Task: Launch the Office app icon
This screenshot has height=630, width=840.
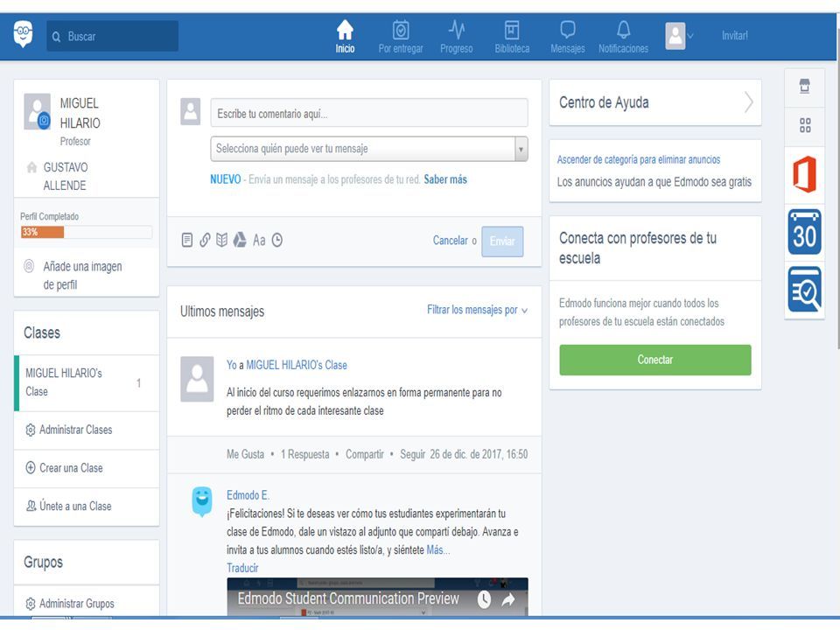Action: coord(805,174)
